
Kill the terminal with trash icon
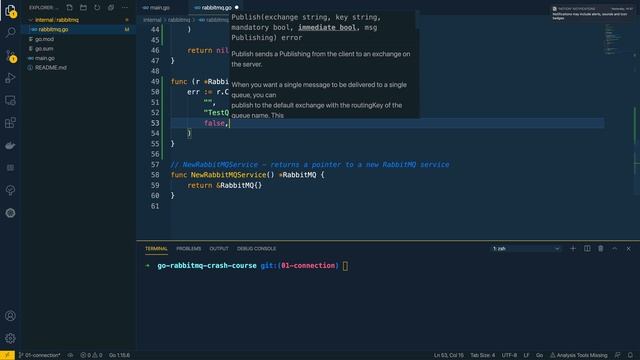(x=601, y=249)
